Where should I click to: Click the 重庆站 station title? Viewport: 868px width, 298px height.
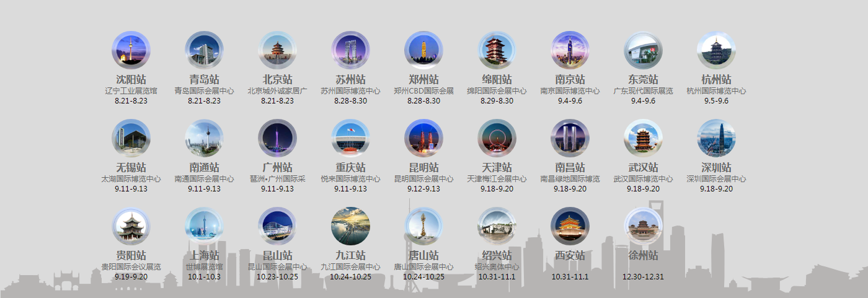(x=350, y=168)
